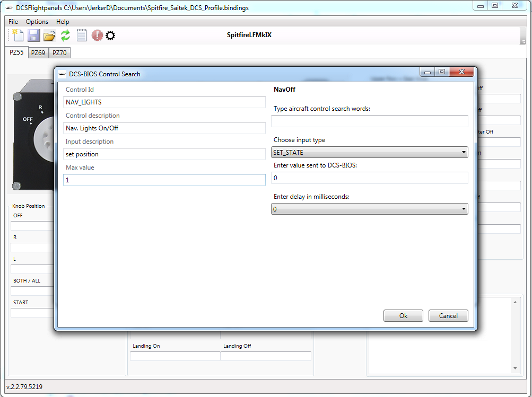Open the notepad log icon in the toolbar
532x397 pixels.
click(x=82, y=36)
